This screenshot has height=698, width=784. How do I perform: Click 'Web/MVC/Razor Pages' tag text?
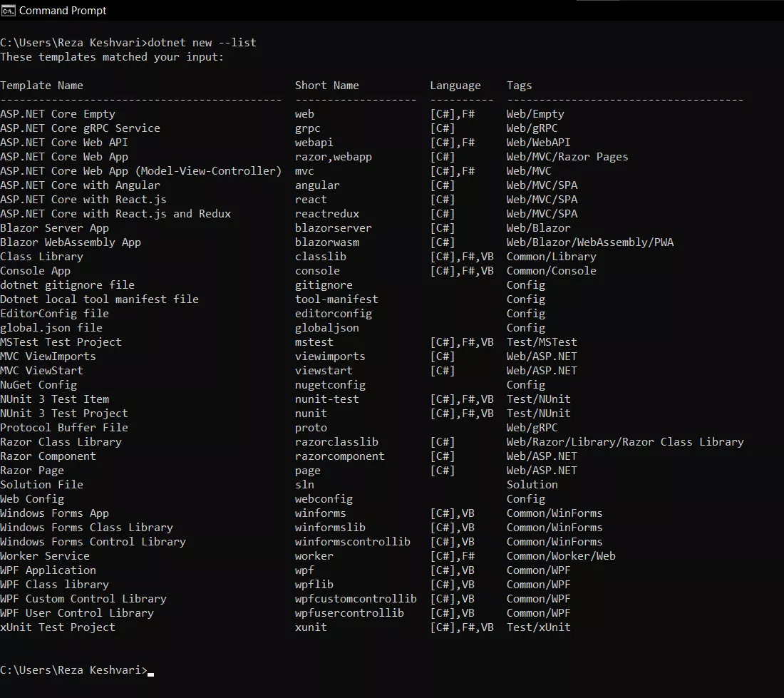click(x=567, y=157)
